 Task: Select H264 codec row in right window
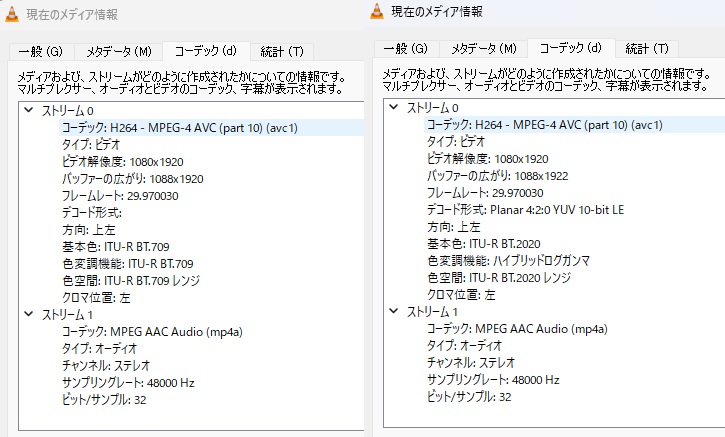(544, 125)
